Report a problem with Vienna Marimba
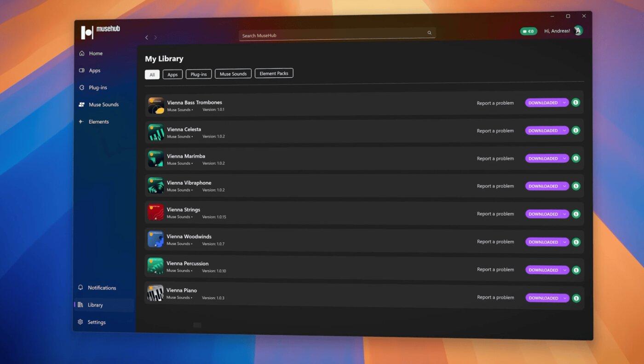 495,158
